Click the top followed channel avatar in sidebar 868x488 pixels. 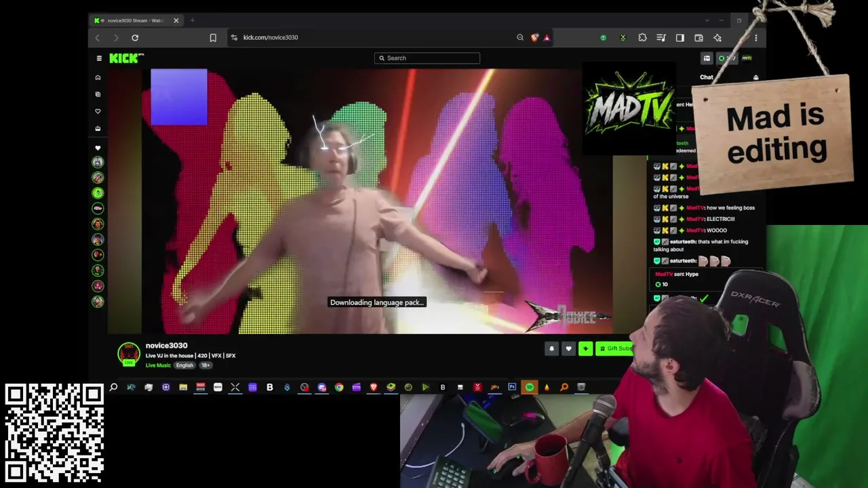tap(98, 162)
